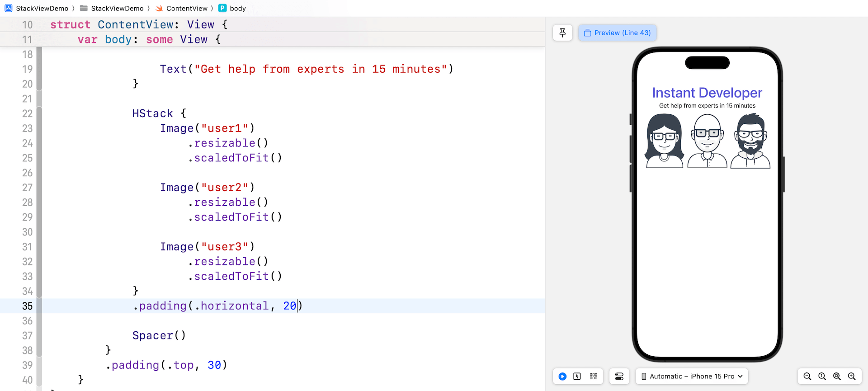
Task: Toggle code folding ribbon at line 38
Action: pos(39,350)
